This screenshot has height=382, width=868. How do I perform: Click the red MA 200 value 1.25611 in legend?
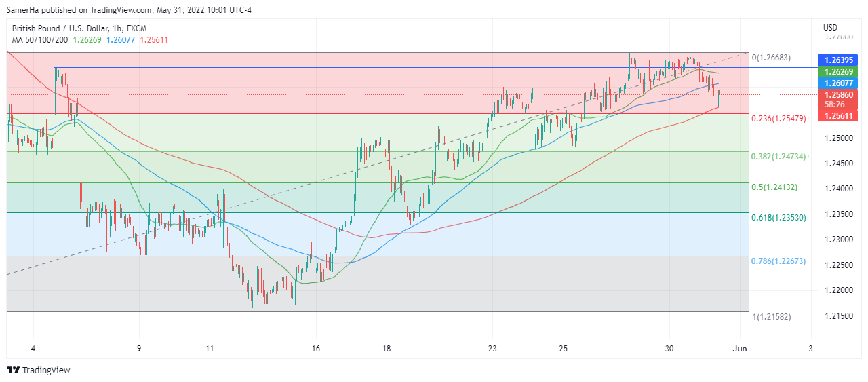point(154,40)
